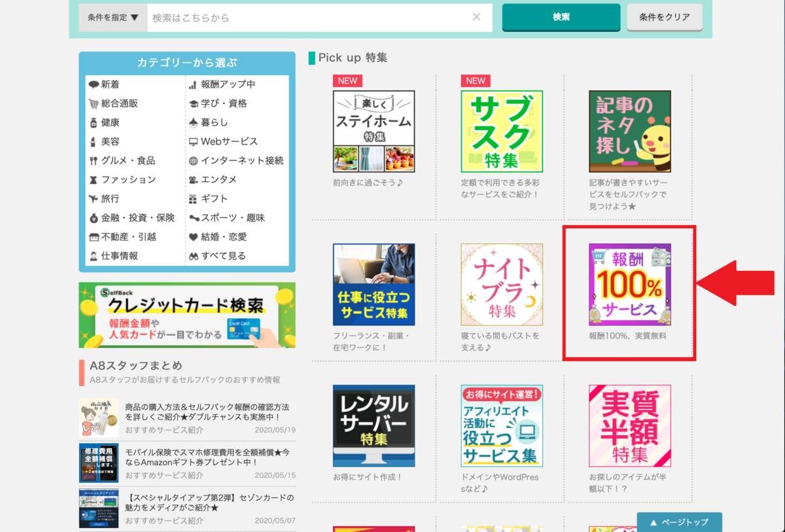The height and width of the screenshot is (532, 785).
Task: Open the セゾンカード スペシャルタイアップ article link
Action: pyautogui.click(x=210, y=503)
